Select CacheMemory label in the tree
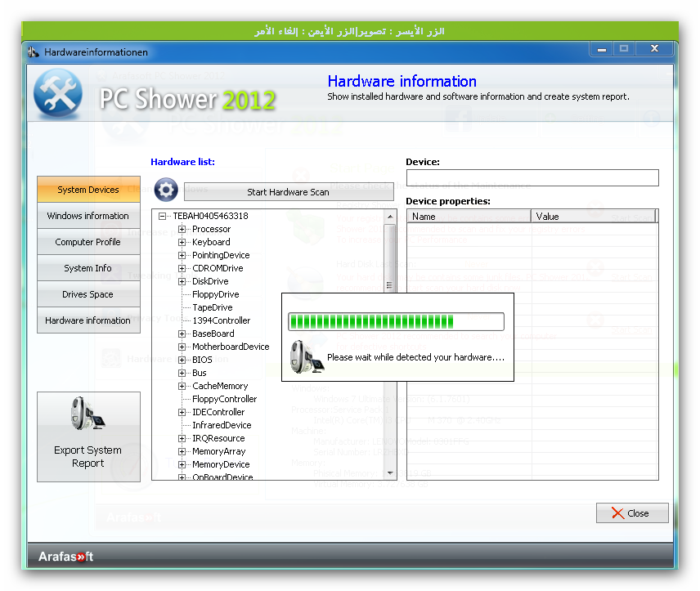700x591 pixels. tap(220, 386)
